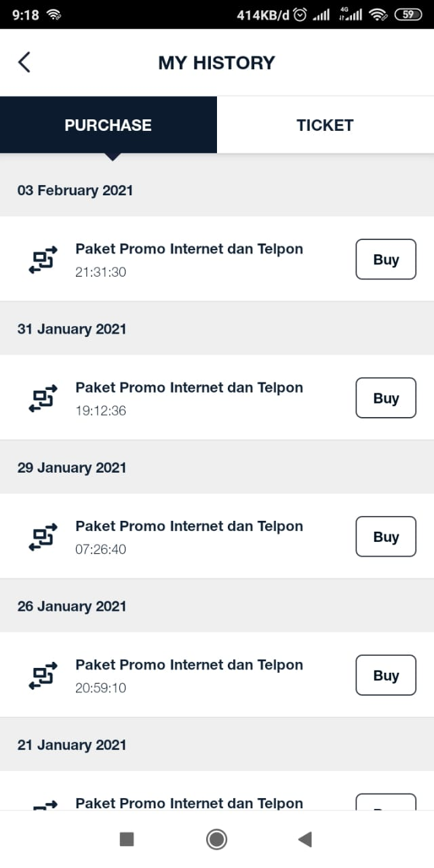Open Paket Promo entry at 20:59:10
The height and width of the screenshot is (868, 434).
pyautogui.click(x=189, y=675)
